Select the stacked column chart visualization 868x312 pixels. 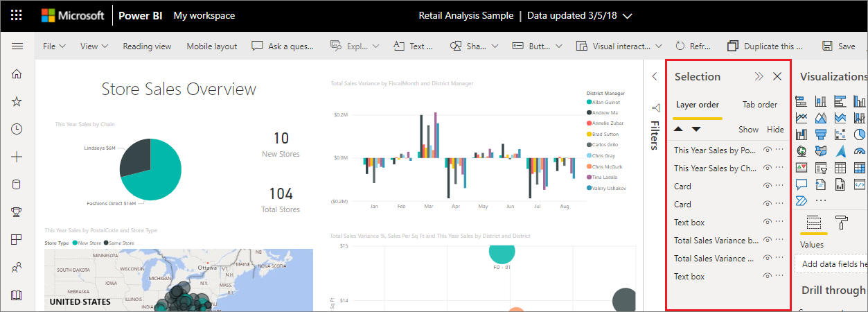click(821, 101)
